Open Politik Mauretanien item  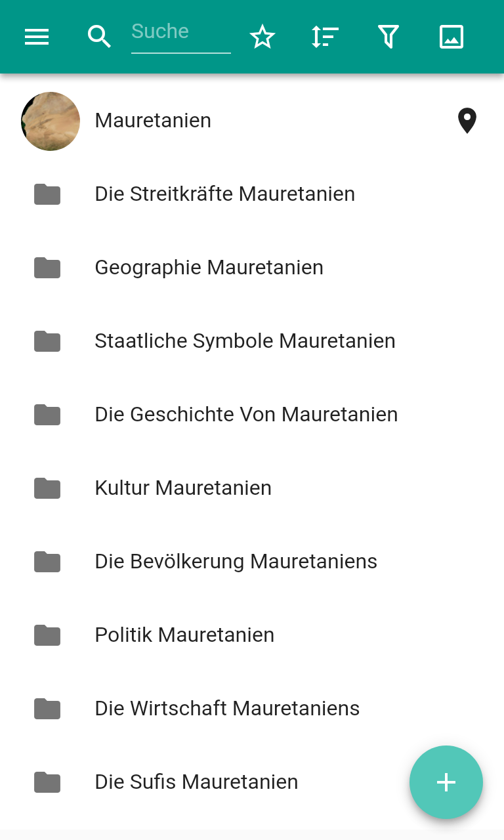184,635
